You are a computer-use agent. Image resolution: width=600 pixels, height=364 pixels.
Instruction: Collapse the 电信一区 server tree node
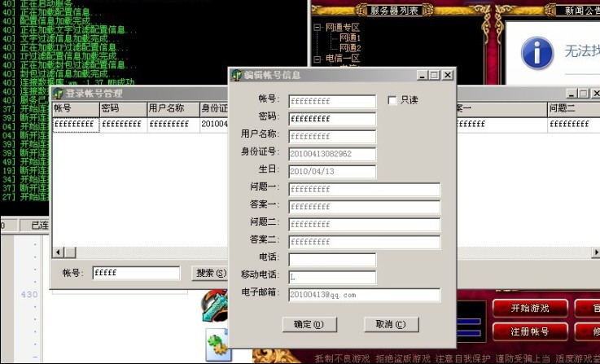point(318,59)
